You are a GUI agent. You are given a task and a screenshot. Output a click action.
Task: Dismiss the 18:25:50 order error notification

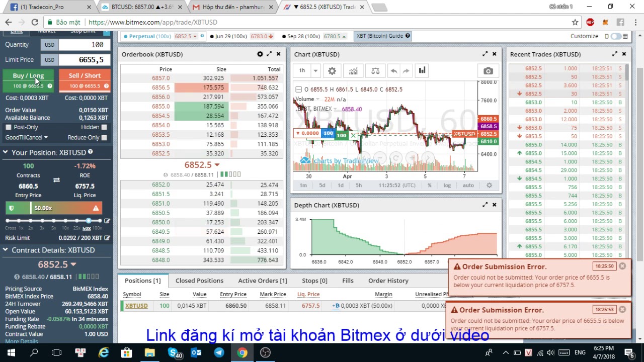(x=622, y=266)
